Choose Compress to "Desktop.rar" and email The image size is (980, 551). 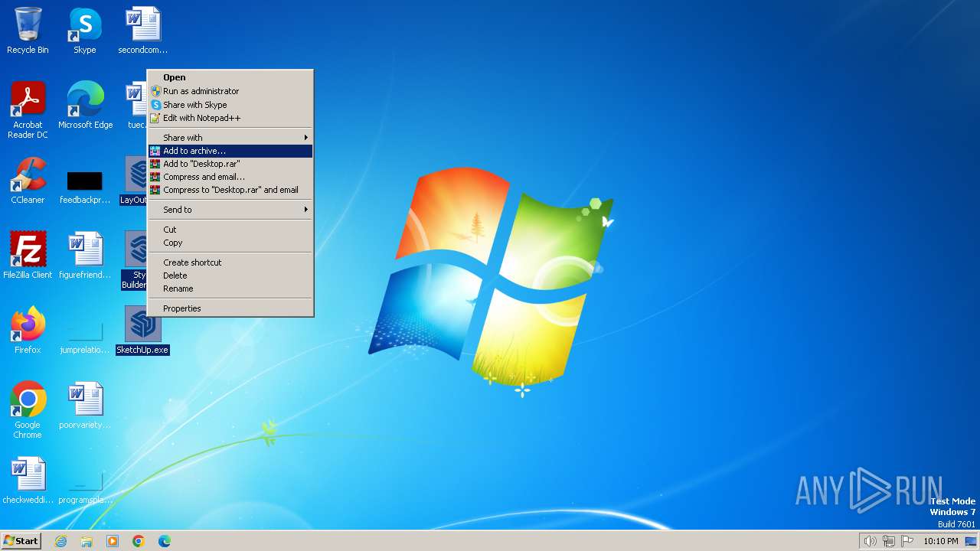(x=230, y=190)
